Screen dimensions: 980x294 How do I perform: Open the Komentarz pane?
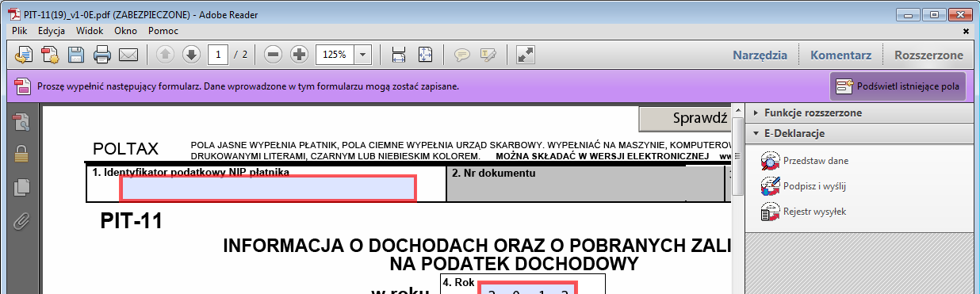pyautogui.click(x=840, y=55)
